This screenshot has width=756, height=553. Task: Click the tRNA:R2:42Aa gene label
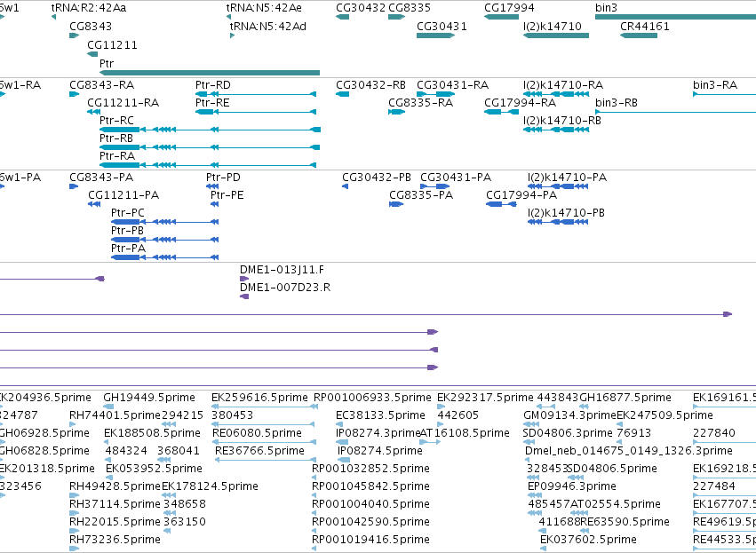(89, 8)
